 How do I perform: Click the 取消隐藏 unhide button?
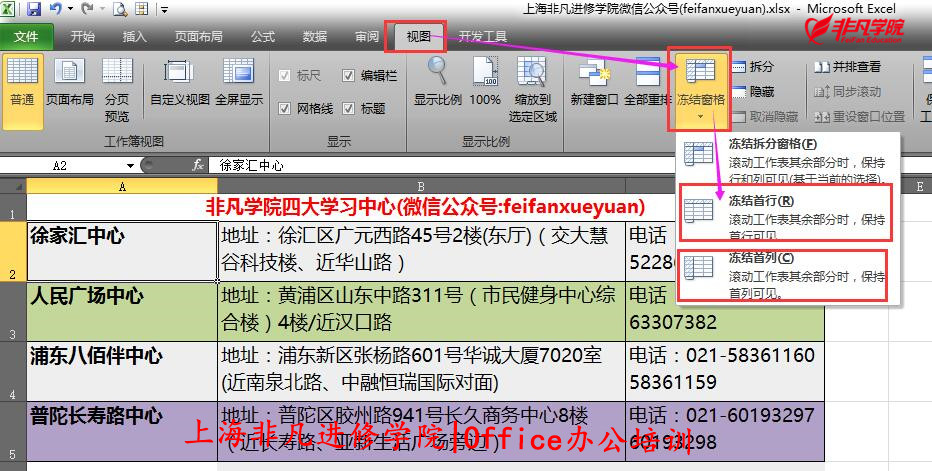pyautogui.click(x=765, y=117)
